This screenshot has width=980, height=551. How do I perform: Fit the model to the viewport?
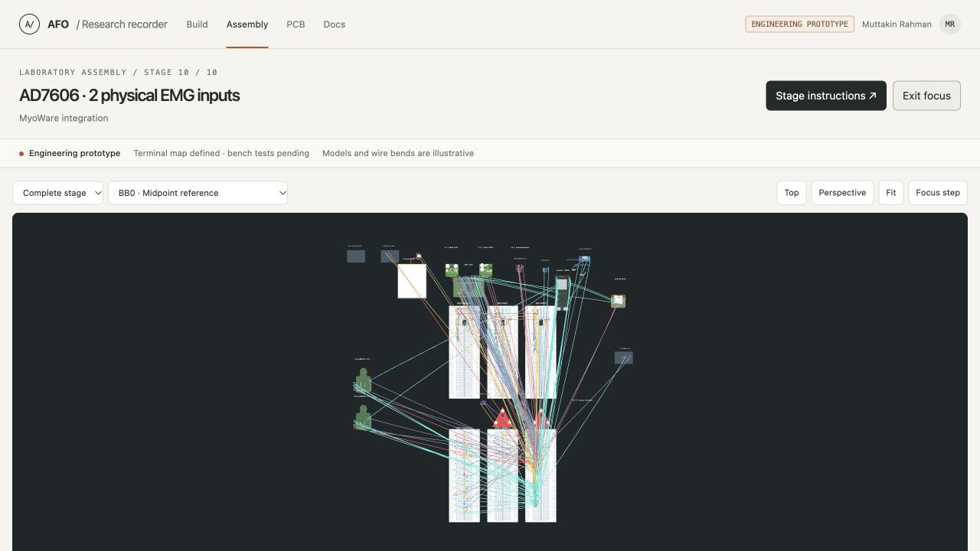891,193
